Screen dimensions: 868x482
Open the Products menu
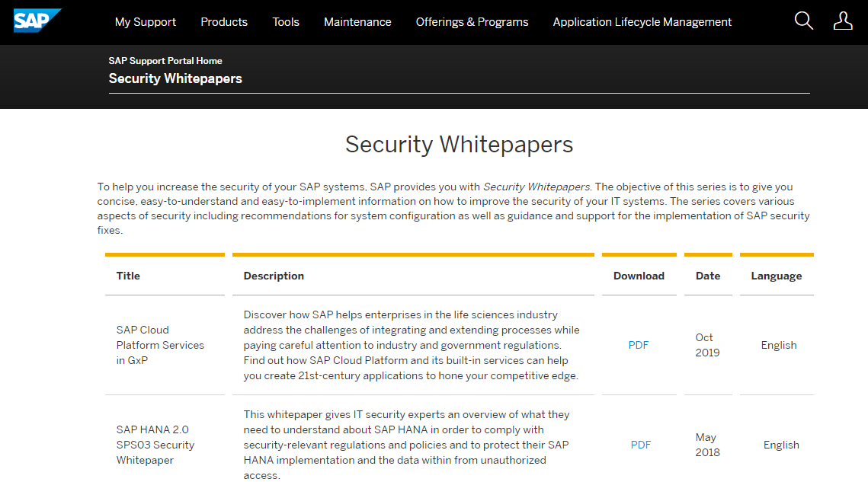(224, 22)
